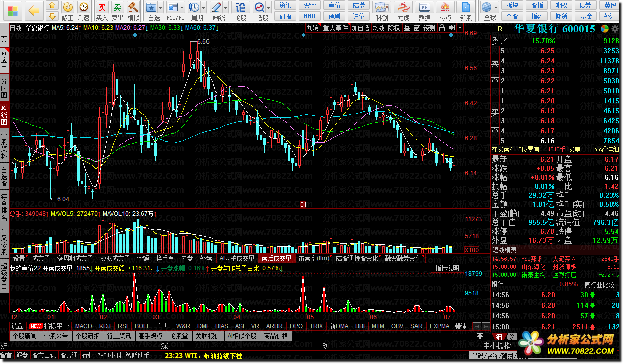Switch to the KDJ indicator tab
The height and width of the screenshot is (364, 624).
point(105,326)
